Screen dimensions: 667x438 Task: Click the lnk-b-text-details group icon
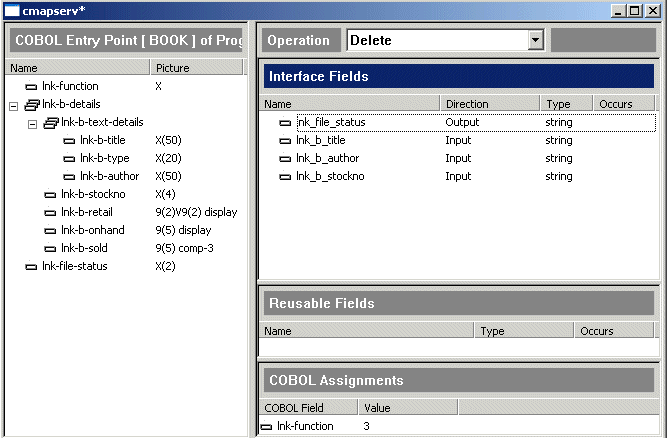pos(50,123)
